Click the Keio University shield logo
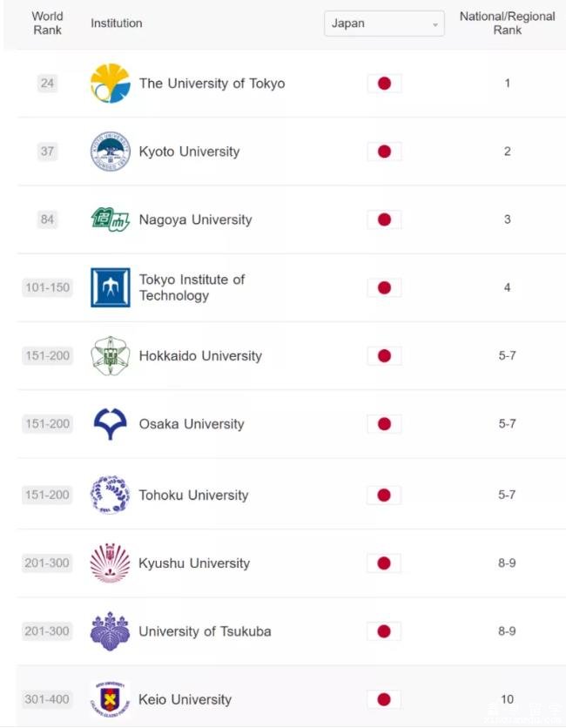The width and height of the screenshot is (566, 728). pos(110,699)
